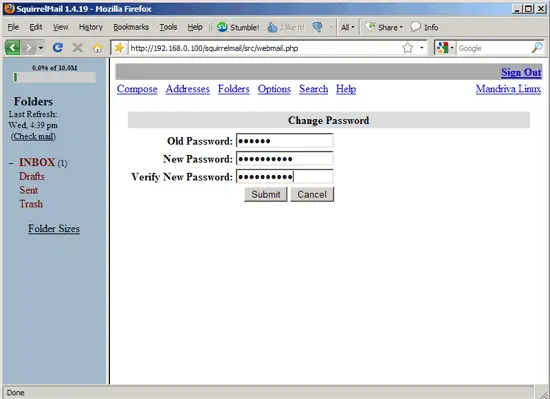
Task: Open the Options link
Action: click(x=274, y=89)
